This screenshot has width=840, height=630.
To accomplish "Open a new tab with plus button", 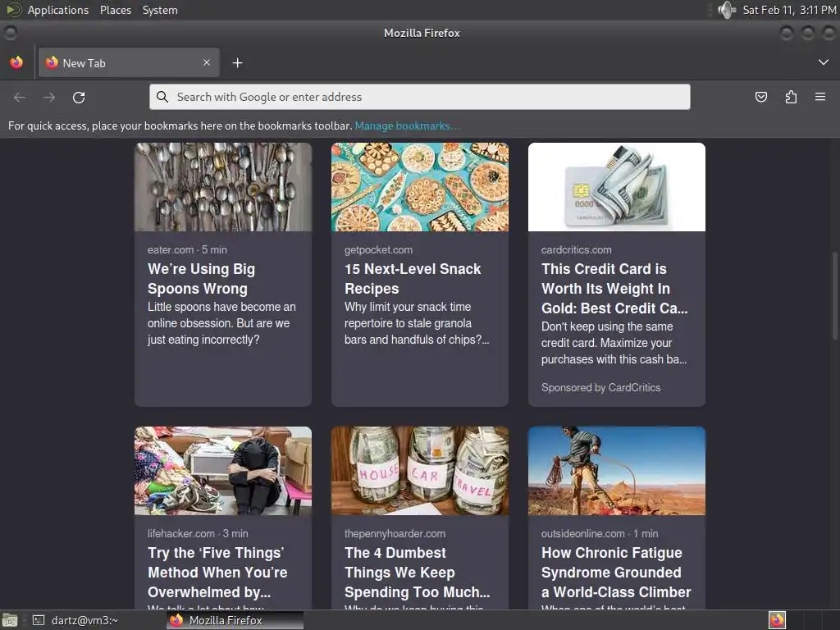I will click(x=237, y=63).
